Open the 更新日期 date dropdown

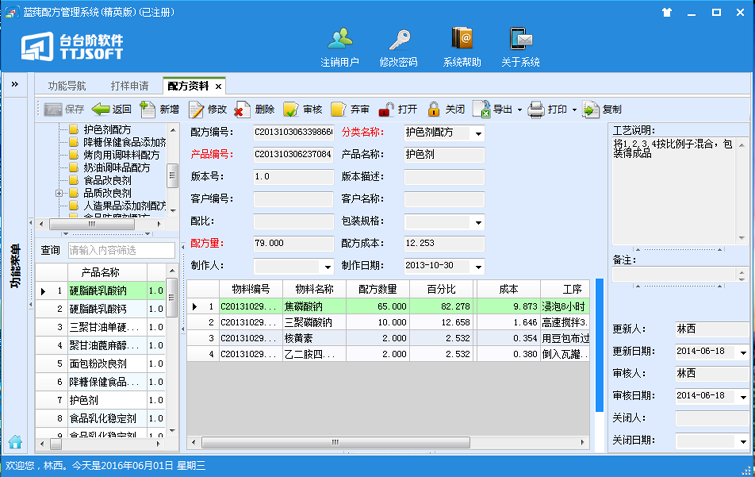click(x=743, y=352)
